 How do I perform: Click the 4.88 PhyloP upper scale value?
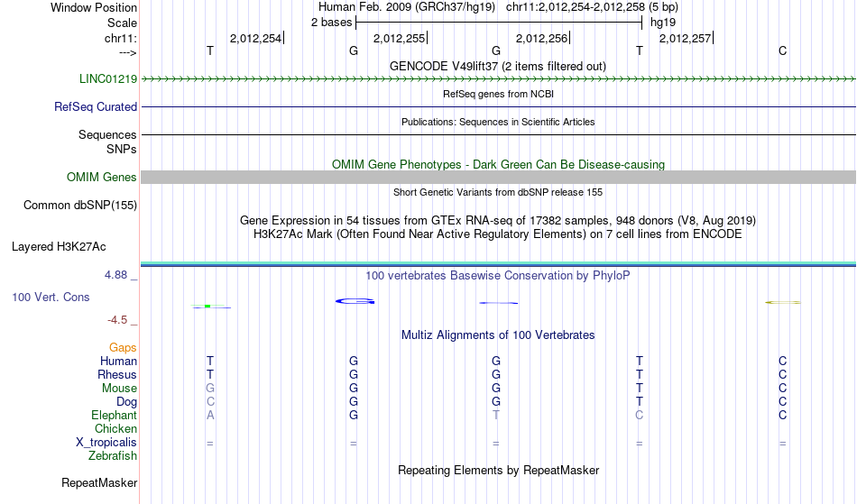[x=115, y=275]
